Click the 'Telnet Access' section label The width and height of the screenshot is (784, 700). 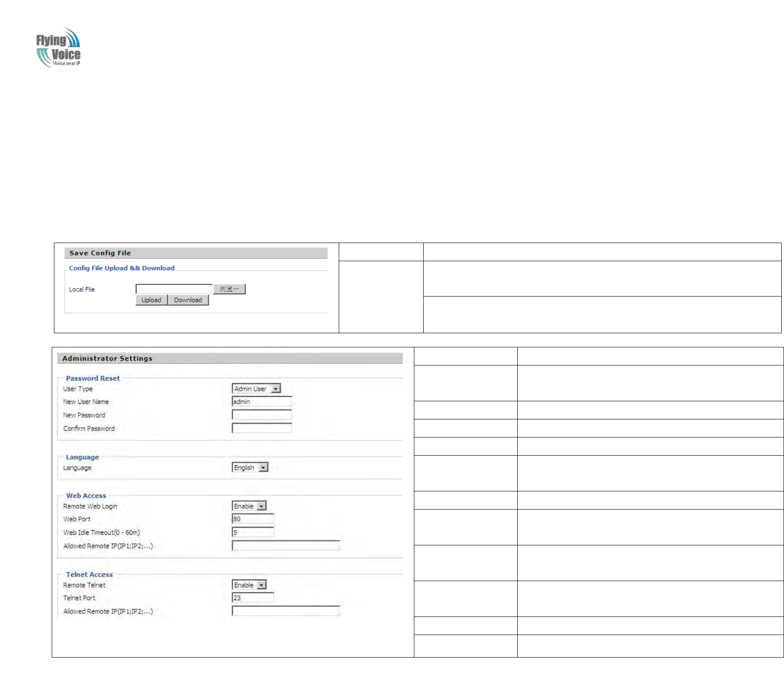pyautogui.click(x=89, y=574)
